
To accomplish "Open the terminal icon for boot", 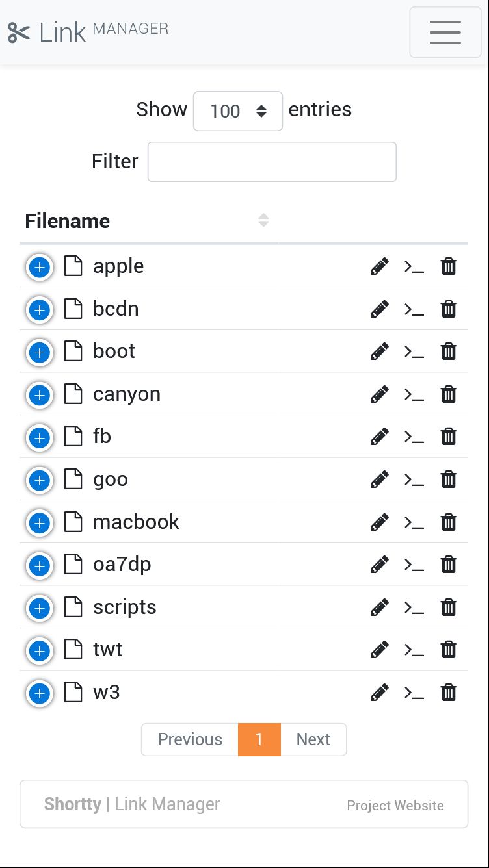I will (x=414, y=352).
